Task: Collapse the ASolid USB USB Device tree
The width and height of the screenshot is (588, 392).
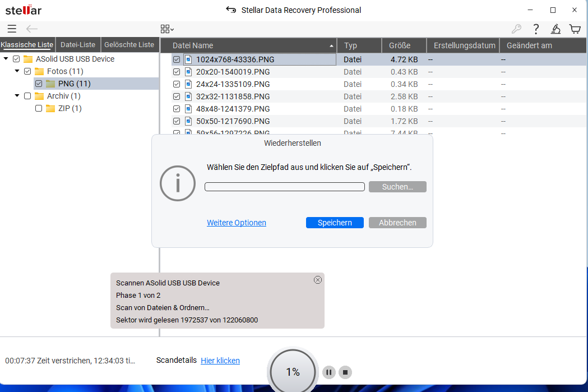Action: pos(6,59)
